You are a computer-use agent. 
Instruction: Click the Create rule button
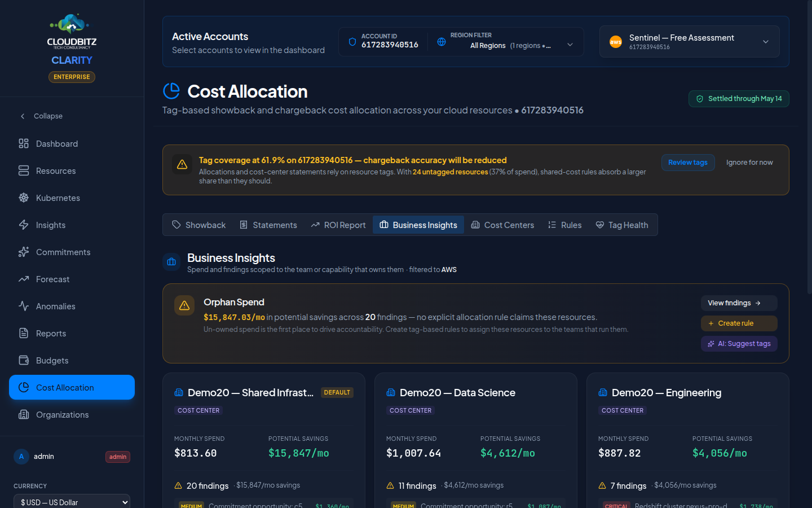click(x=739, y=323)
